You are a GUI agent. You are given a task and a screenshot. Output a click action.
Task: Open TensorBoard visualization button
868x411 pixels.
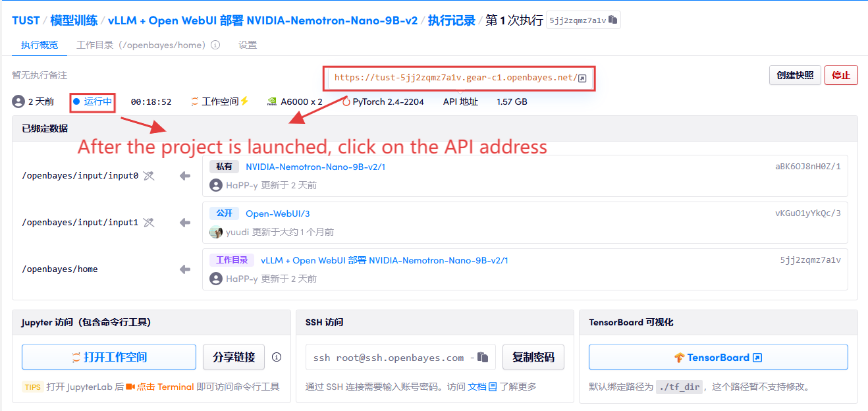click(718, 357)
